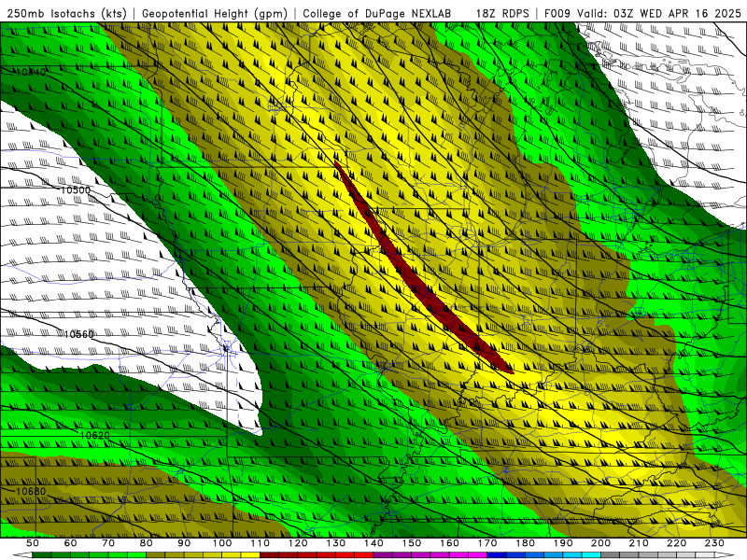Viewport: 747px width, 560px height.
Task: Click the legend value 230
Action: 714,543
